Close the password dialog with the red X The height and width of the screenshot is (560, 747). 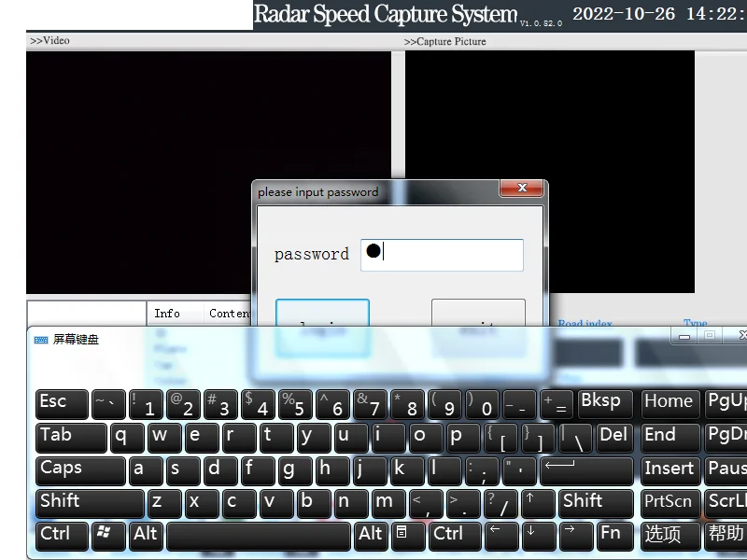522,188
